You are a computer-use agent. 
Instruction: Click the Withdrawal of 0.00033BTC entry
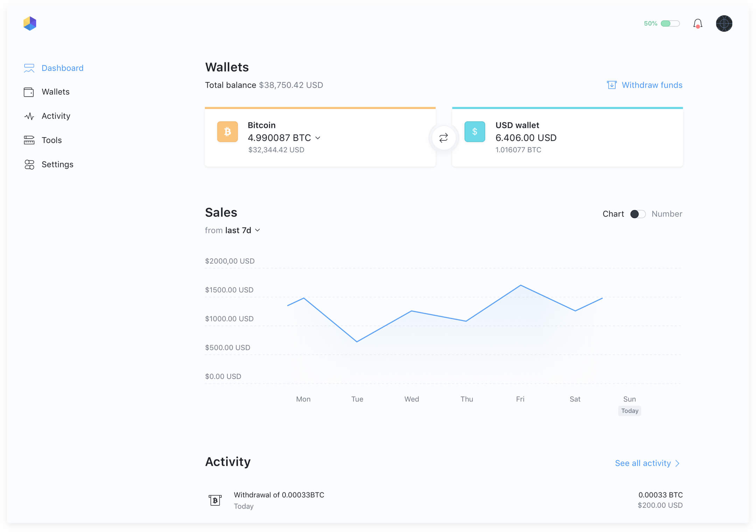(279, 495)
